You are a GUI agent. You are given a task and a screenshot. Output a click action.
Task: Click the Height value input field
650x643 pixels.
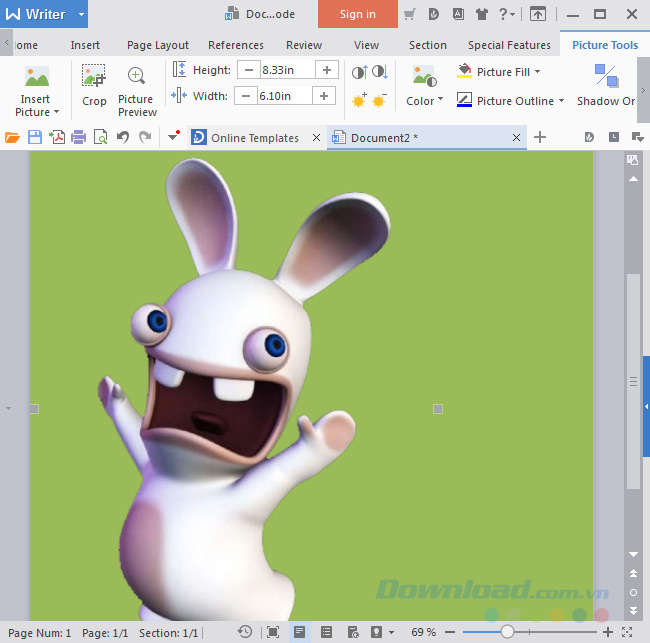[x=287, y=70]
